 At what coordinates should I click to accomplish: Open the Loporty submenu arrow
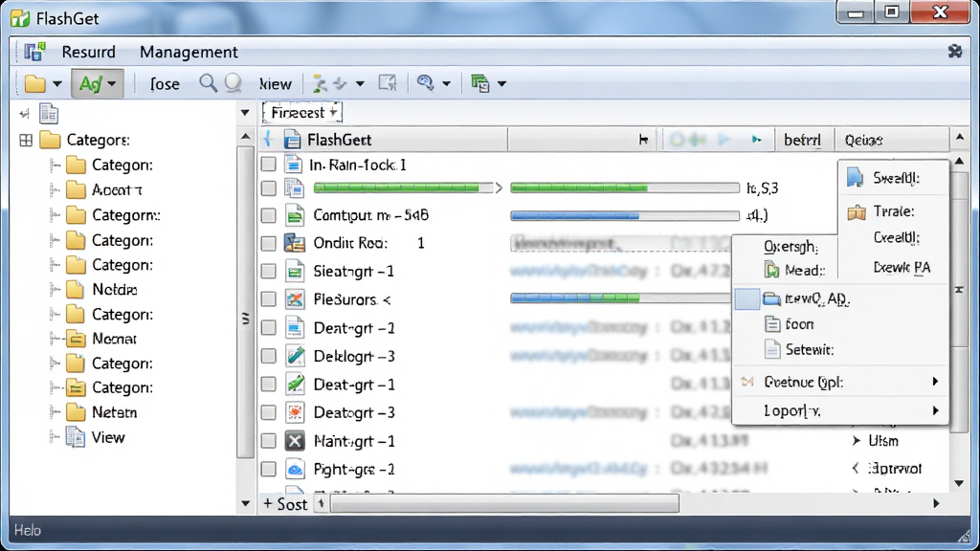tap(935, 410)
